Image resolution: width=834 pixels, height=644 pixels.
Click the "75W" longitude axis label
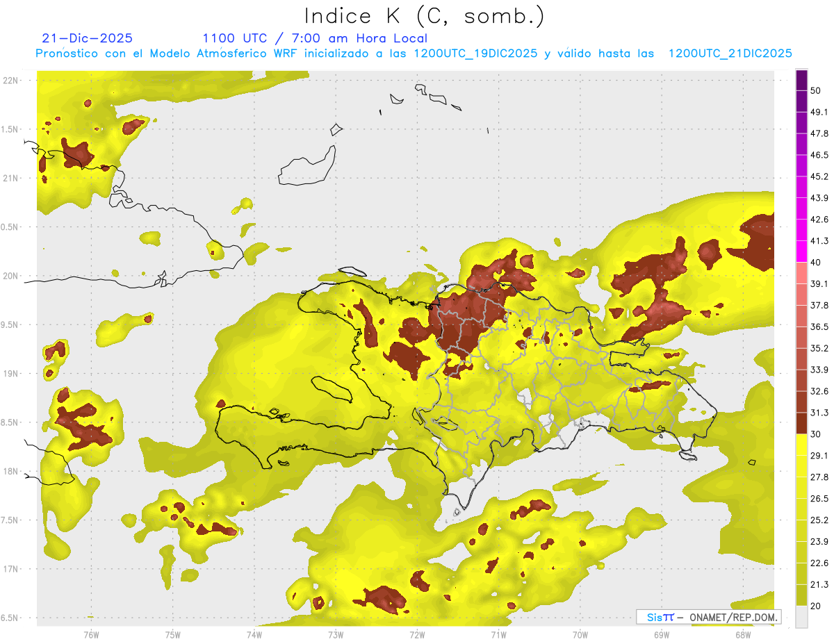[173, 635]
